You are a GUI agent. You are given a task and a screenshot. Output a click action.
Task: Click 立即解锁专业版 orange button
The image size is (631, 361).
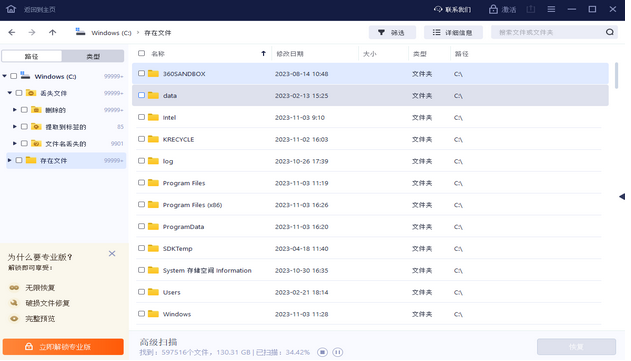coord(63,347)
